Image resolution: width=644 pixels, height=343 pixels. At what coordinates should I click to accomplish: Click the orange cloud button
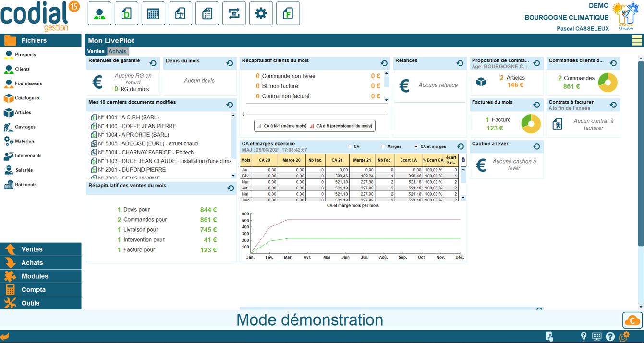[632, 320]
